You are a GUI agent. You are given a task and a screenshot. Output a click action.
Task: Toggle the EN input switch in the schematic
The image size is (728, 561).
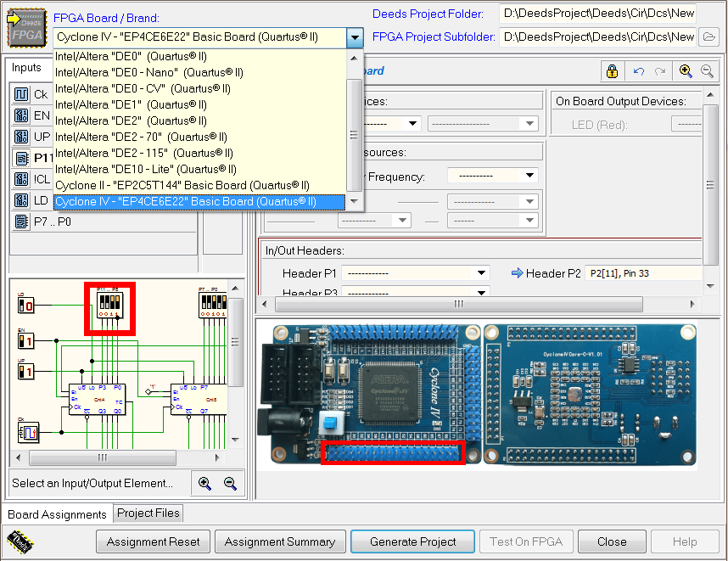click(x=26, y=341)
